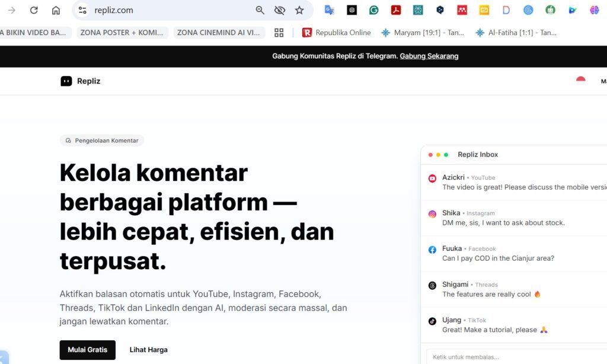Reload the repliz.com page
Screen dimensions: 607x364
pos(34,10)
